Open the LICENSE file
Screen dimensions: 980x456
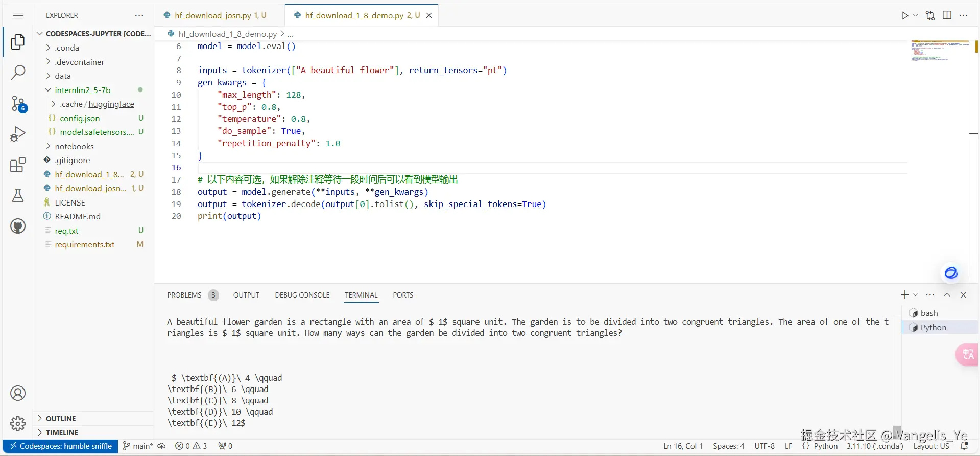94,202
